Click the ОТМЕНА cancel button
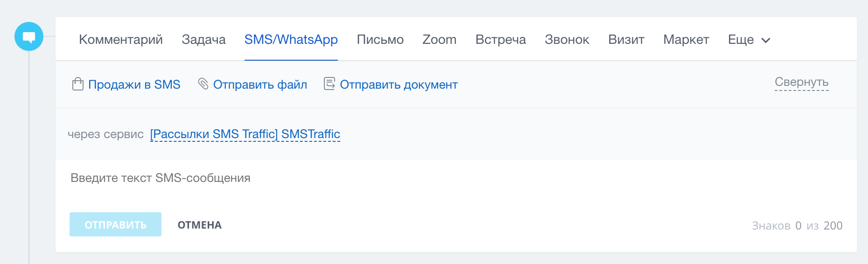The height and width of the screenshot is (264, 868). [x=200, y=225]
